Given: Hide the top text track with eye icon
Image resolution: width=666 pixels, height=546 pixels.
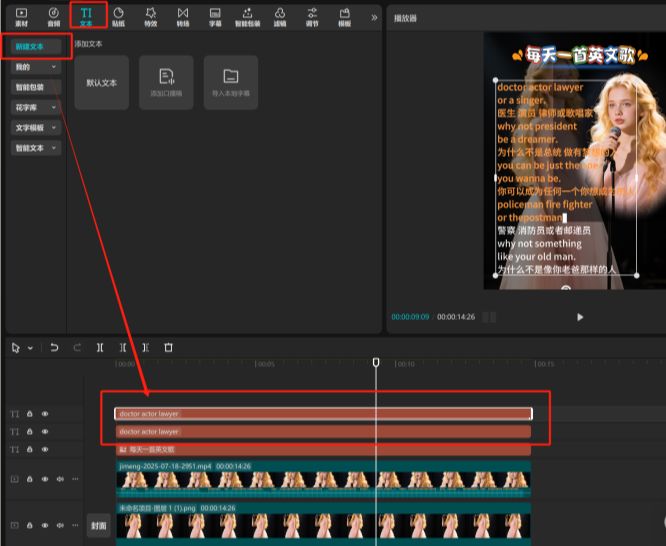Looking at the screenshot, I should click(x=44, y=413).
